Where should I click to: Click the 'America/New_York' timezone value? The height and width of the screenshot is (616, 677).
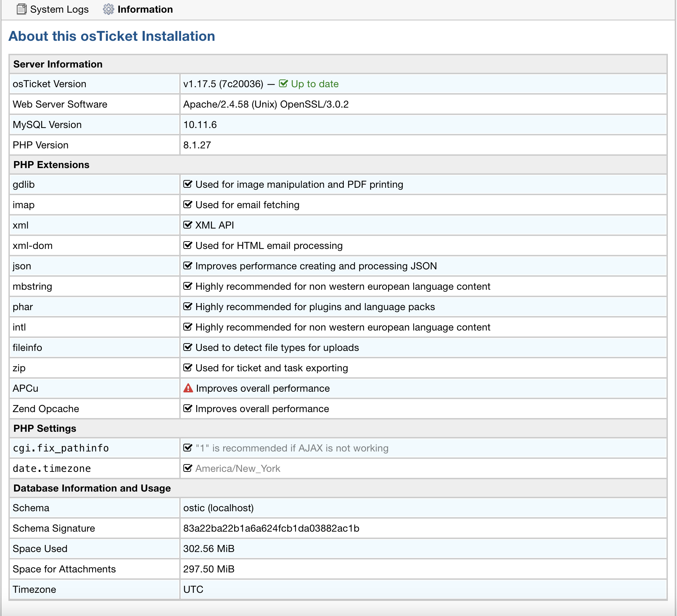(238, 469)
